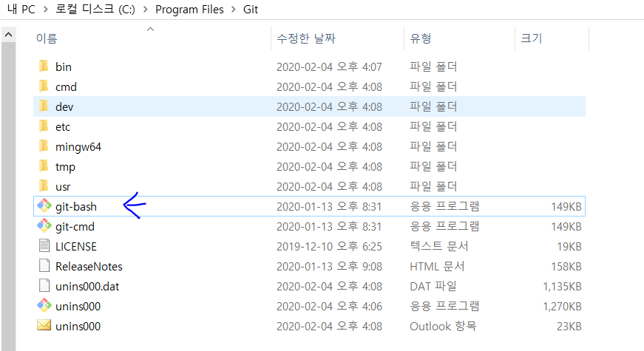
Task: Click ReleaseNotes date 2020-01-13 오후 9:08
Action: coord(329,267)
